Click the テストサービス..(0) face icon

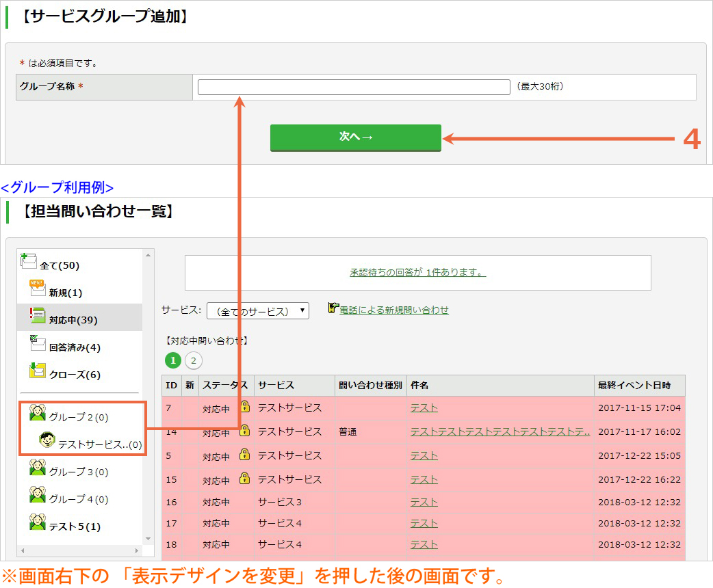click(47, 440)
